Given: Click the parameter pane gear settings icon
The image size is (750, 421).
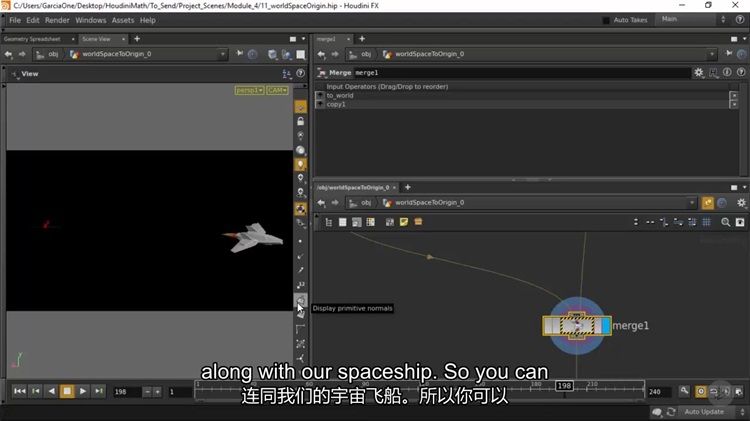Looking at the screenshot, I should coord(699,72).
